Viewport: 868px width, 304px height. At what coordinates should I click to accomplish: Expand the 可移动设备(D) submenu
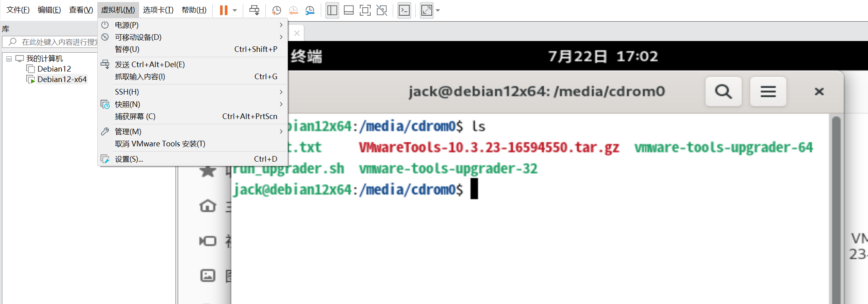point(193,37)
